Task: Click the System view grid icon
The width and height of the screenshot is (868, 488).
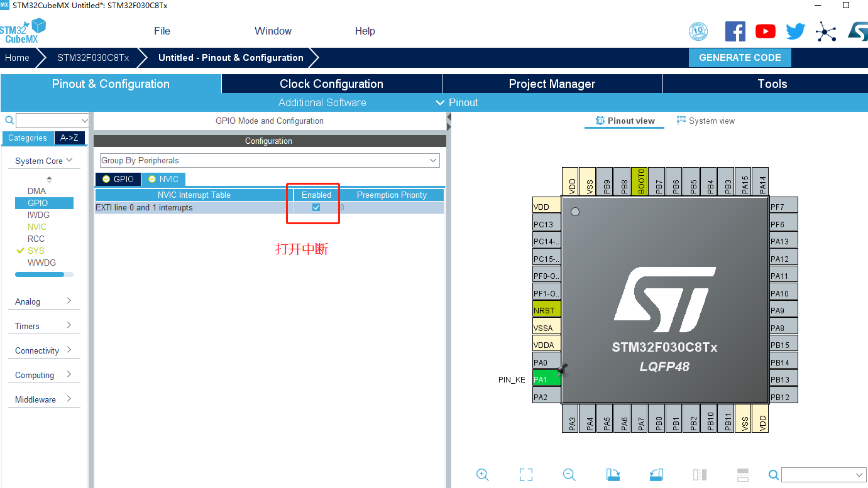Action: point(681,121)
